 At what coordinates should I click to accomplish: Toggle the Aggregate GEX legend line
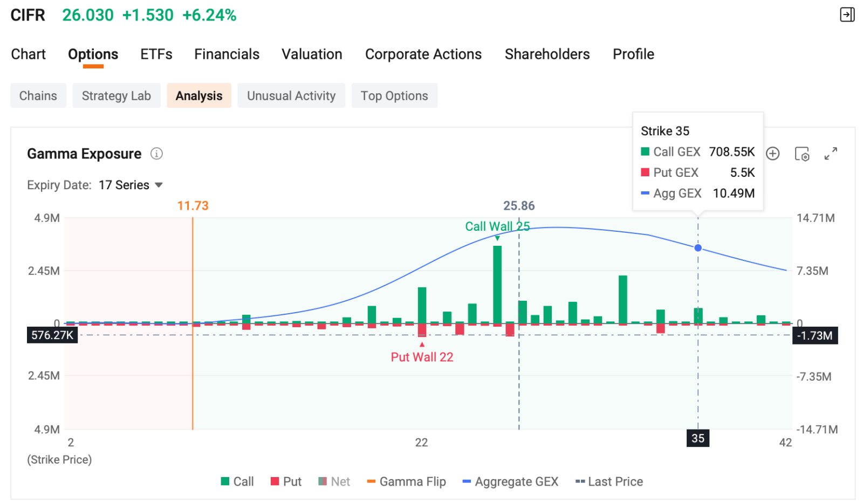pos(510,481)
